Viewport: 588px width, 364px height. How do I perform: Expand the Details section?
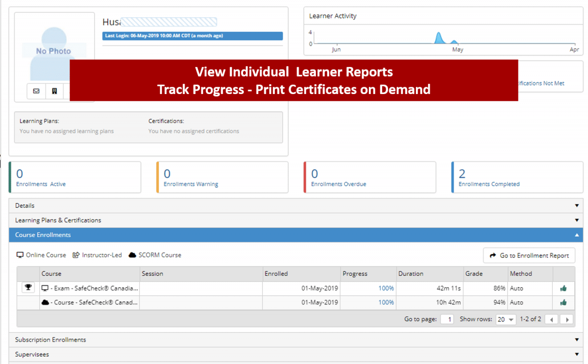[294, 205]
